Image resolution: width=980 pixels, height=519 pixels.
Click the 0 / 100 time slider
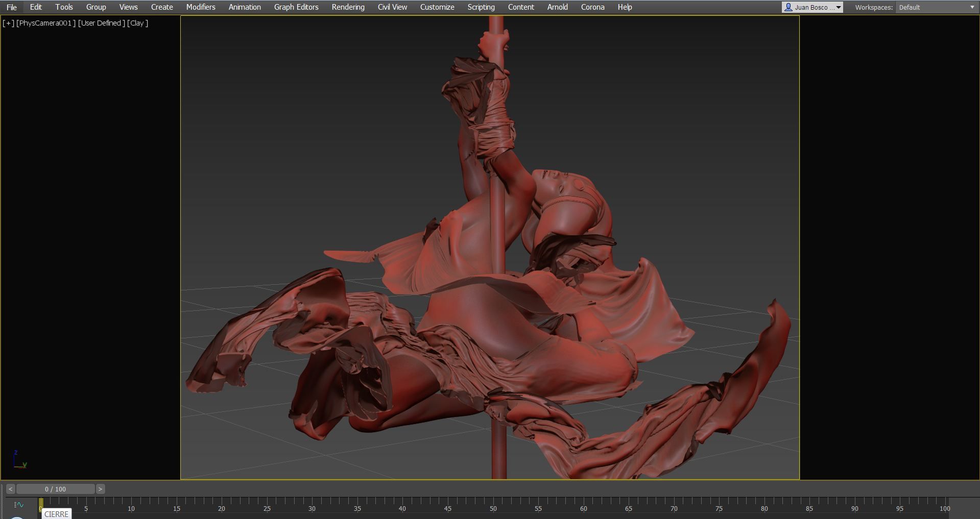tap(55, 489)
